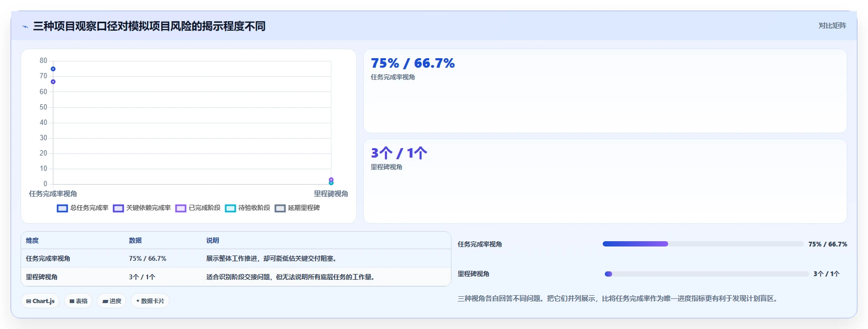Click the 75% data point on the chart

click(x=53, y=69)
